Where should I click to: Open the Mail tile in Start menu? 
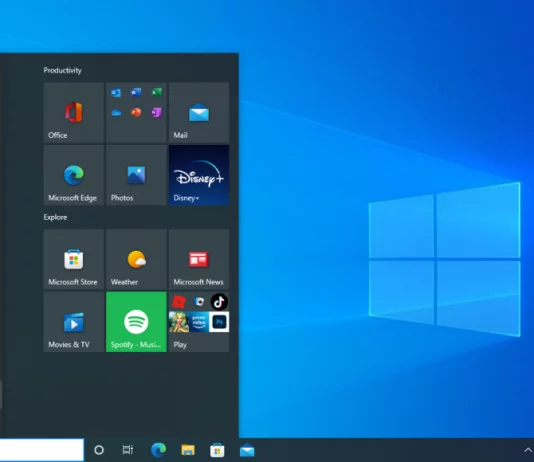coord(199,112)
